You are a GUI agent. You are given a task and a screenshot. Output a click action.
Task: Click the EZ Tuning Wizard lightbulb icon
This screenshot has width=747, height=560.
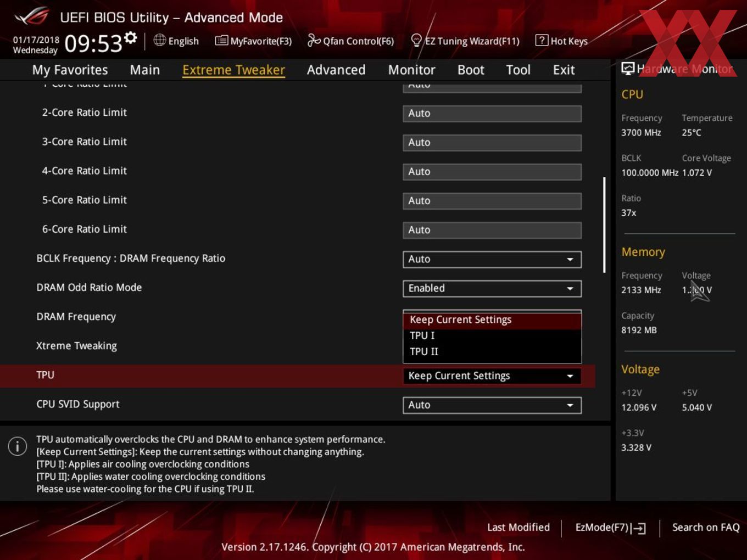click(x=416, y=40)
